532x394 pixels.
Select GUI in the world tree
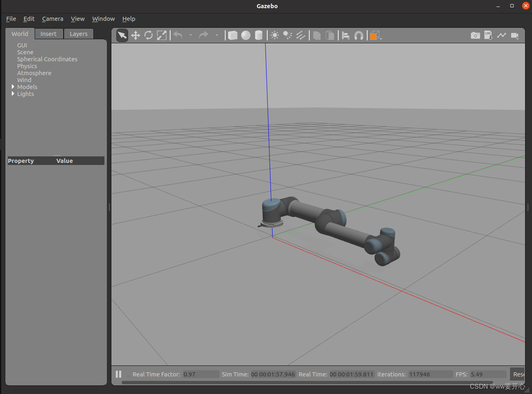tap(22, 45)
